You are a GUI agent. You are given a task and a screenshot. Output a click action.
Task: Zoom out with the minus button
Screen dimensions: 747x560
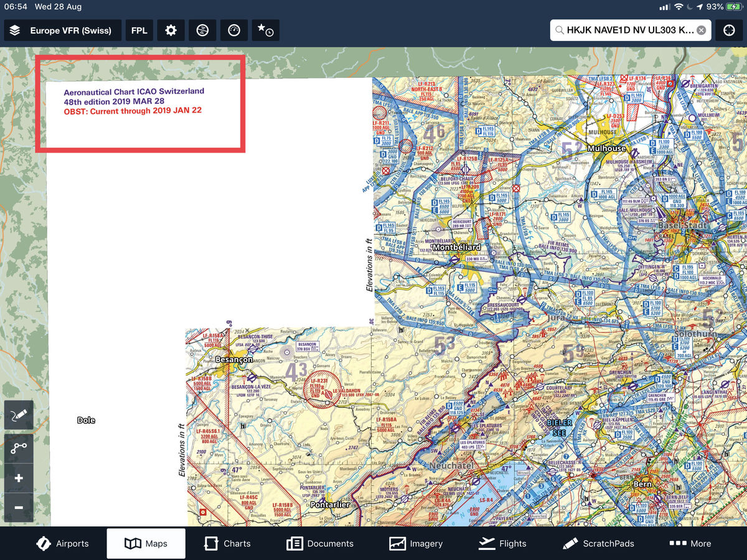tap(19, 507)
